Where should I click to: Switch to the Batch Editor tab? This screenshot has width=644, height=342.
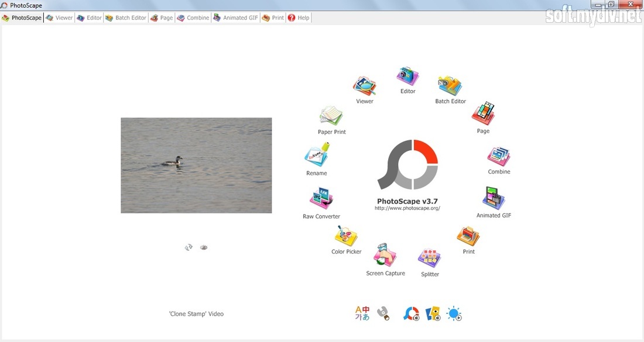[126, 18]
